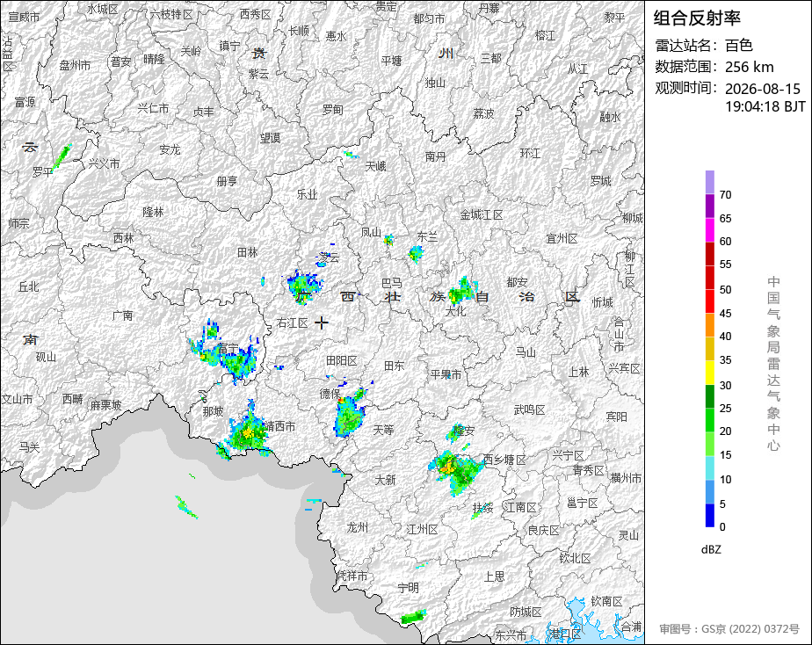Click the 组合反射率 title text
812x645 pixels.
tap(697, 18)
